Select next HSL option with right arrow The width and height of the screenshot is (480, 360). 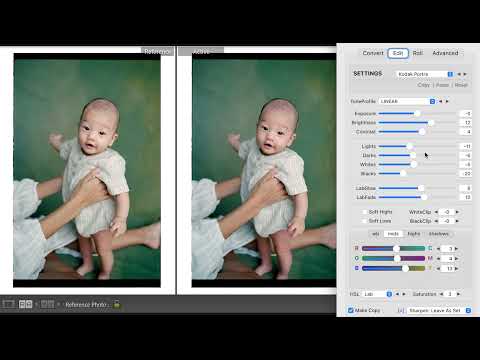404,294
